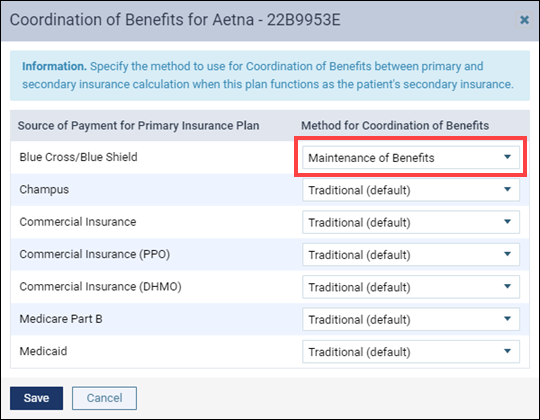Click dropdown arrow in Commercial Insurance (PPO) row
The height and width of the screenshot is (420, 540).
click(507, 254)
